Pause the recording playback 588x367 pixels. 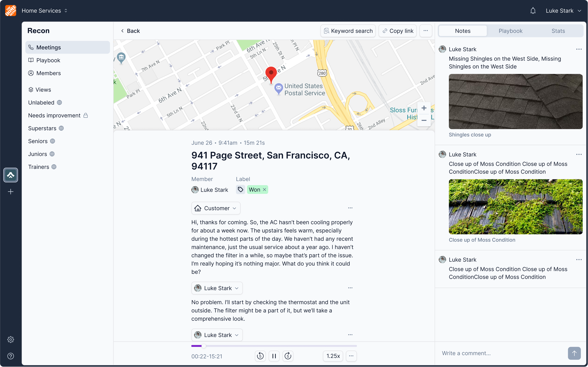pos(274,356)
